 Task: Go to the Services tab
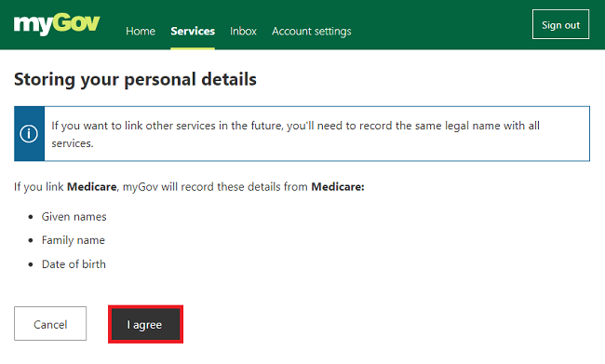(x=193, y=31)
